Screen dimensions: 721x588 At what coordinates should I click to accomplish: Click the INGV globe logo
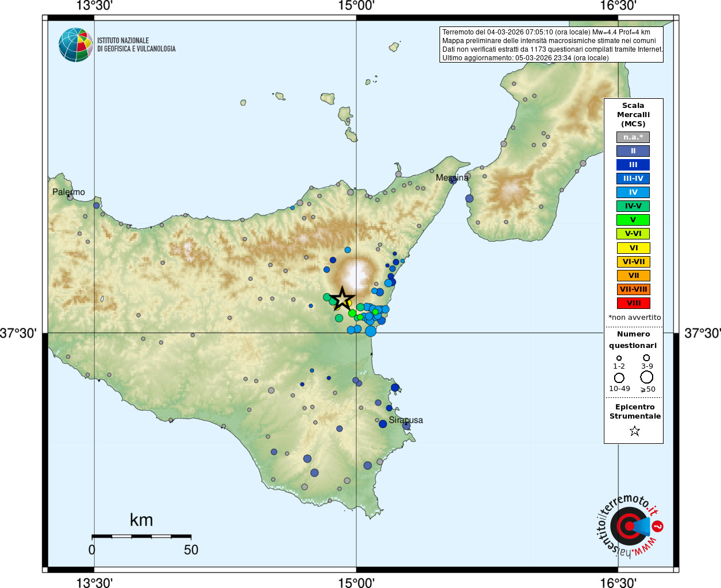76,45
